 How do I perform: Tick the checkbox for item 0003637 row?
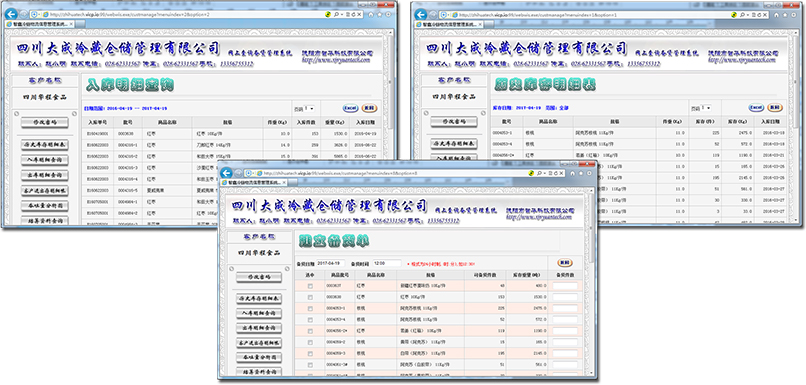[309, 286]
